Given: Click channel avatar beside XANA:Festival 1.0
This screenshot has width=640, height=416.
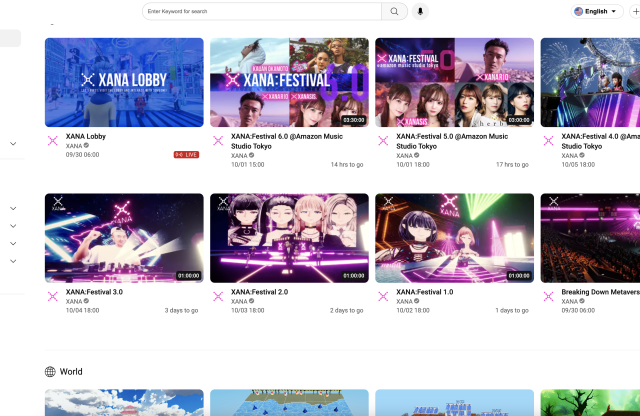Looking at the screenshot, I should click(383, 296).
